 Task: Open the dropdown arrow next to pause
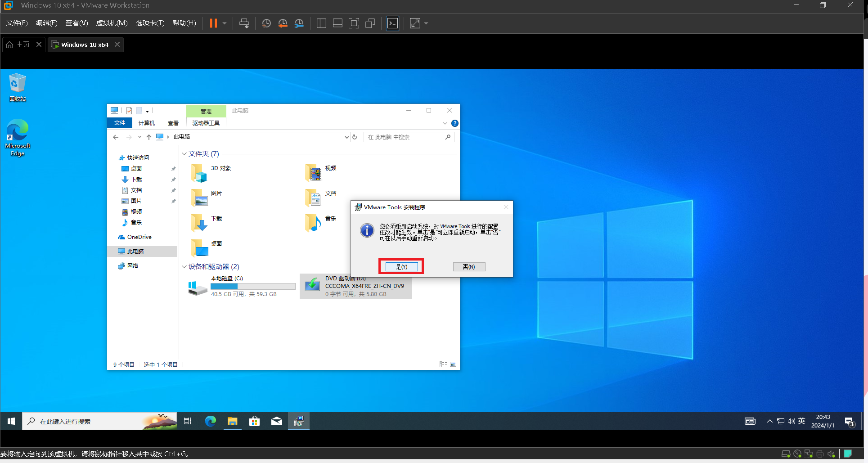[x=224, y=23]
